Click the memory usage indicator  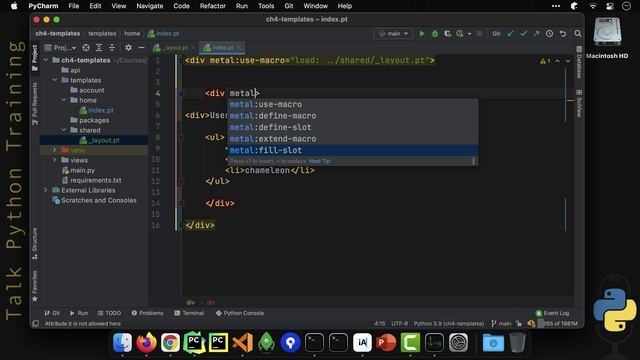click(x=559, y=324)
